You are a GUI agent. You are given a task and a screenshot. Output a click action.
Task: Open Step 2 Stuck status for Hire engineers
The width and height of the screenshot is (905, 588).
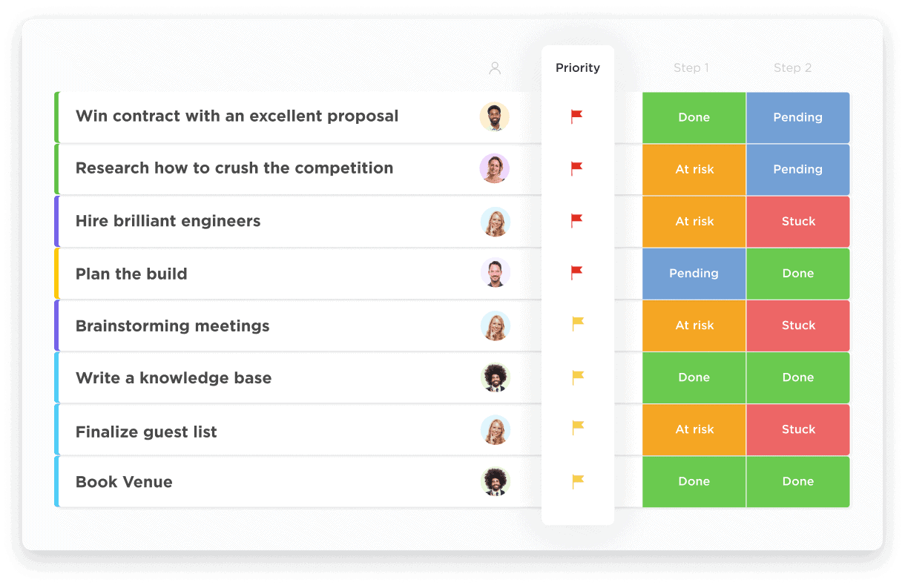tap(798, 221)
